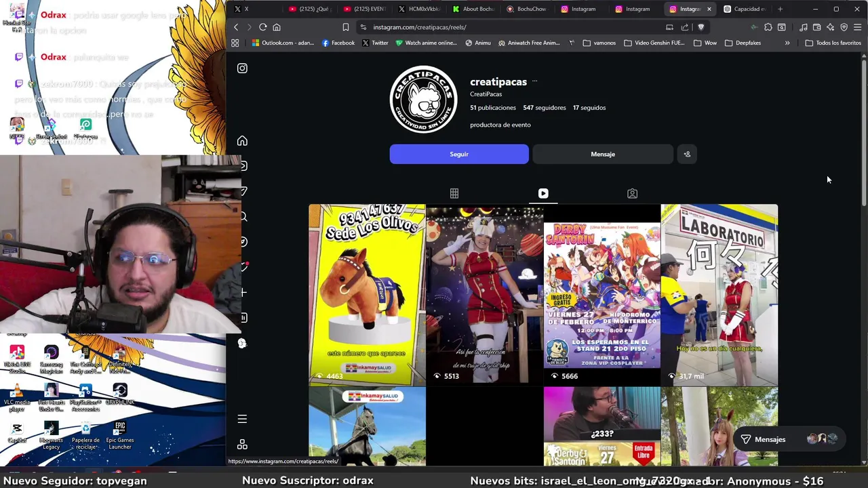Screen dimensions: 868x488
Task: Click the Instagram logo in the sidebar
Action: click(x=242, y=68)
